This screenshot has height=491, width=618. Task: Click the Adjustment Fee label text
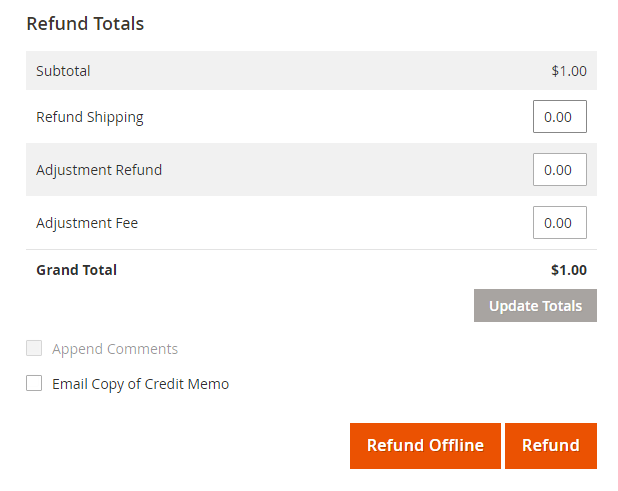87,223
